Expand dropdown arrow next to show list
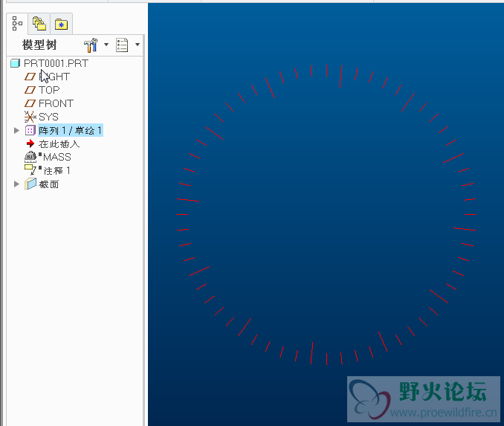504x426 pixels. click(x=138, y=45)
